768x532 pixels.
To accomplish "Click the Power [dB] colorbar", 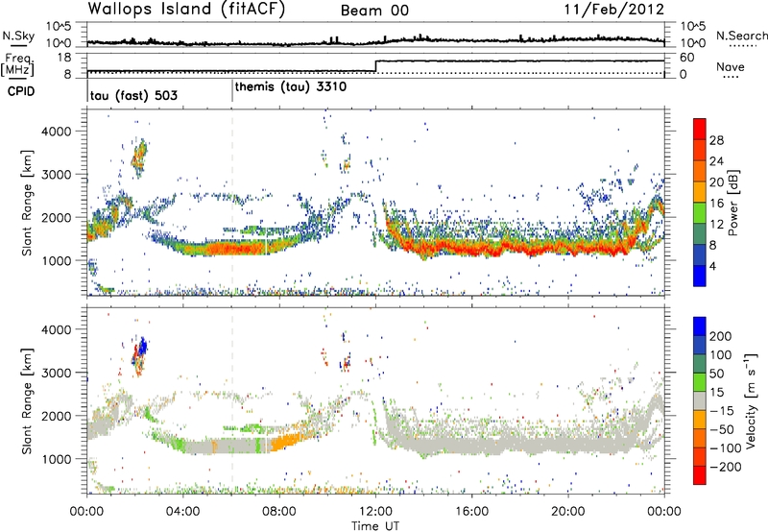I will click(x=700, y=202).
